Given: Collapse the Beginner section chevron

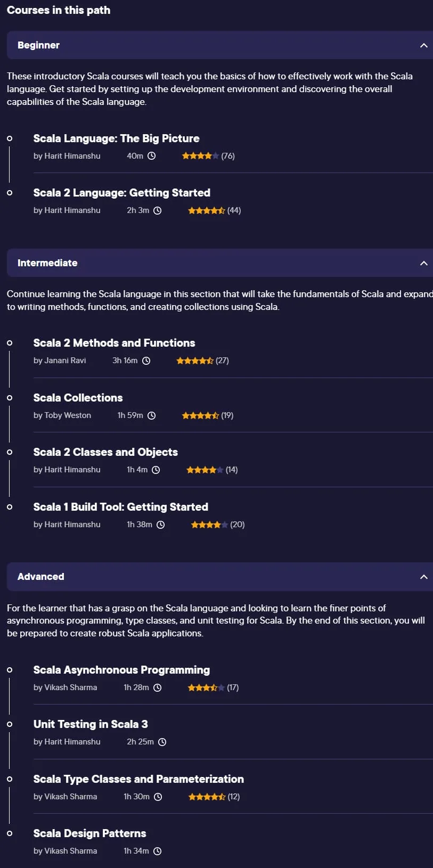Looking at the screenshot, I should 423,45.
